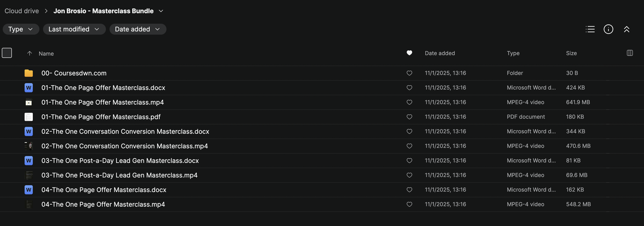Favorite 03-The One Post-a-Day Lead Gen Masterclass.mp4
644x226 pixels.
pyautogui.click(x=409, y=175)
